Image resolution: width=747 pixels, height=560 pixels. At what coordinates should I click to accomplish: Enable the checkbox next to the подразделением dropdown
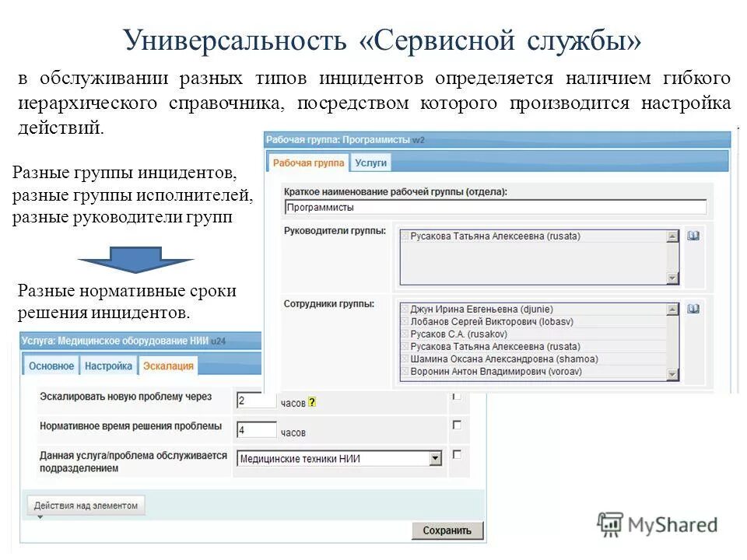(457, 457)
